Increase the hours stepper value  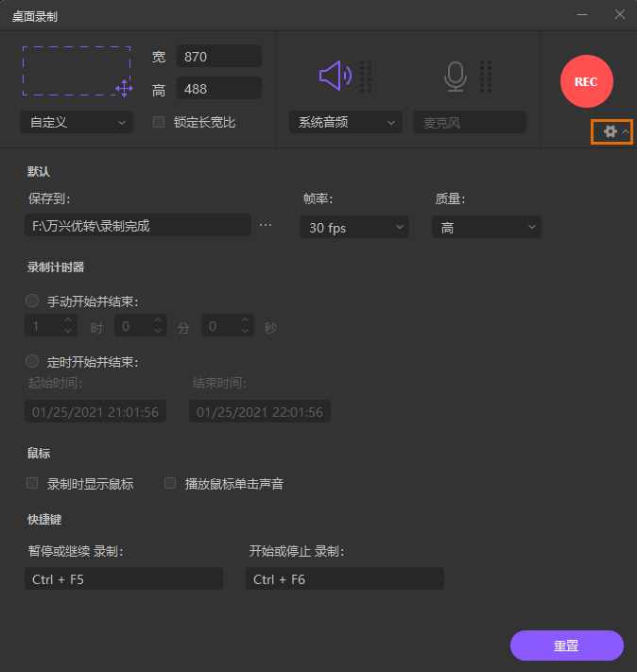coord(68,320)
